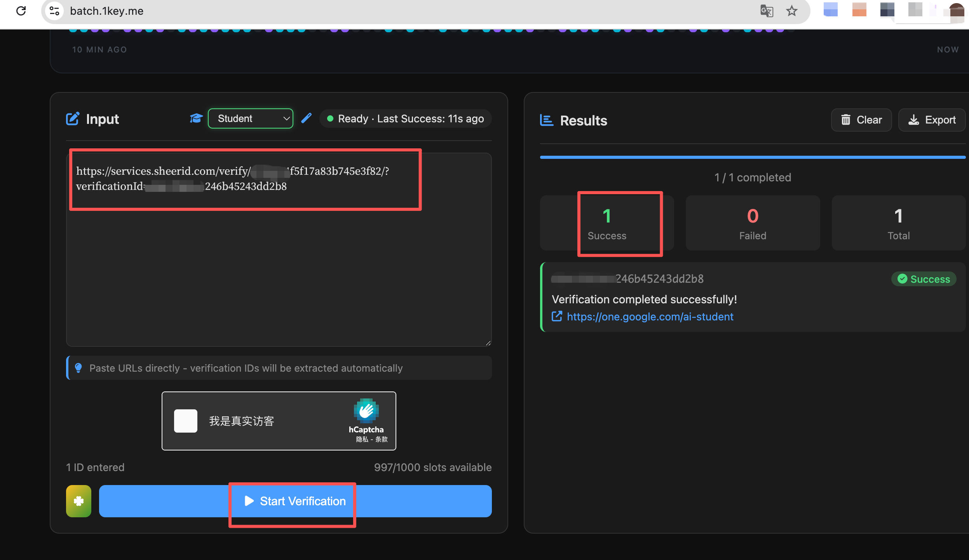Screen dimensions: 969x560
Task: Click the Results panel list icon
Action: 547,120
